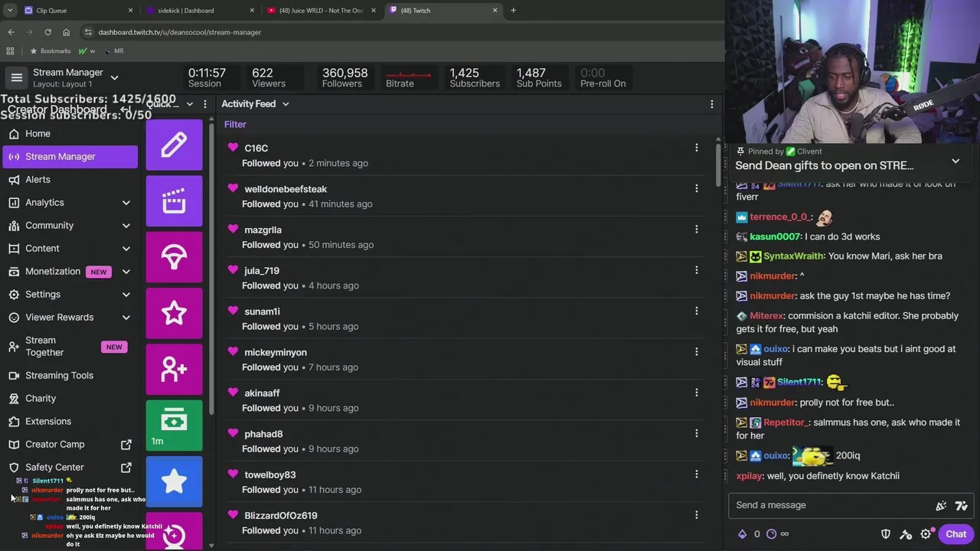The image size is (980, 551).
Task: Open options for C16C follow event
Action: click(696, 148)
